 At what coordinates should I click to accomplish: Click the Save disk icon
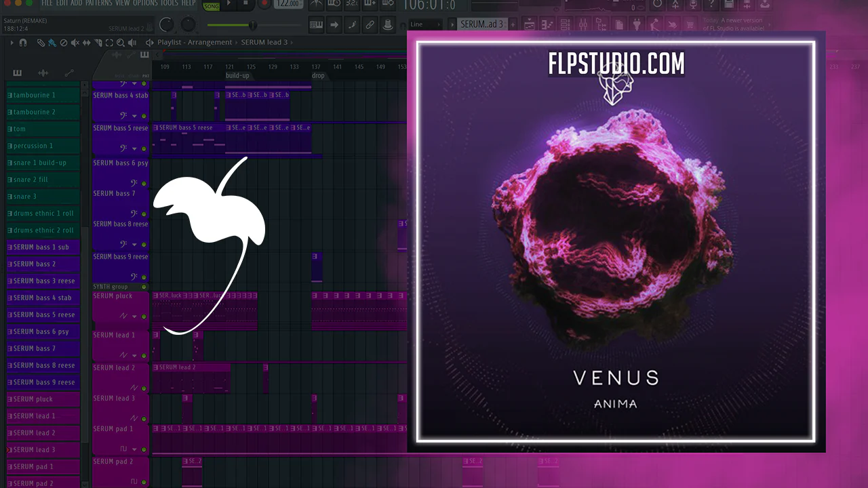[728, 4]
